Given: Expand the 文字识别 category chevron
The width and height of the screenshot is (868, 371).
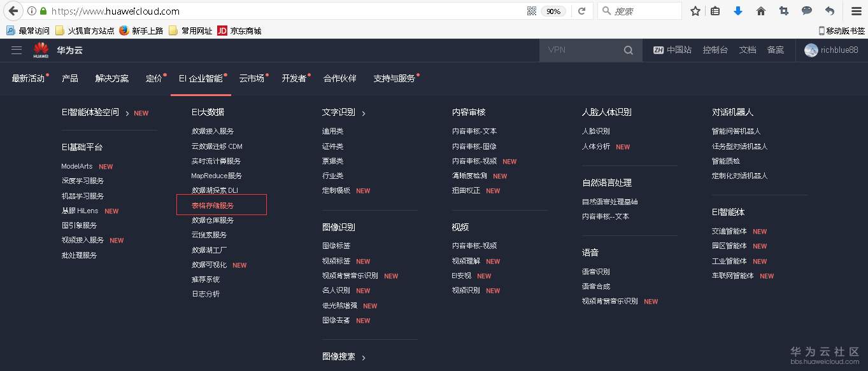Looking at the screenshot, I should 364,112.
